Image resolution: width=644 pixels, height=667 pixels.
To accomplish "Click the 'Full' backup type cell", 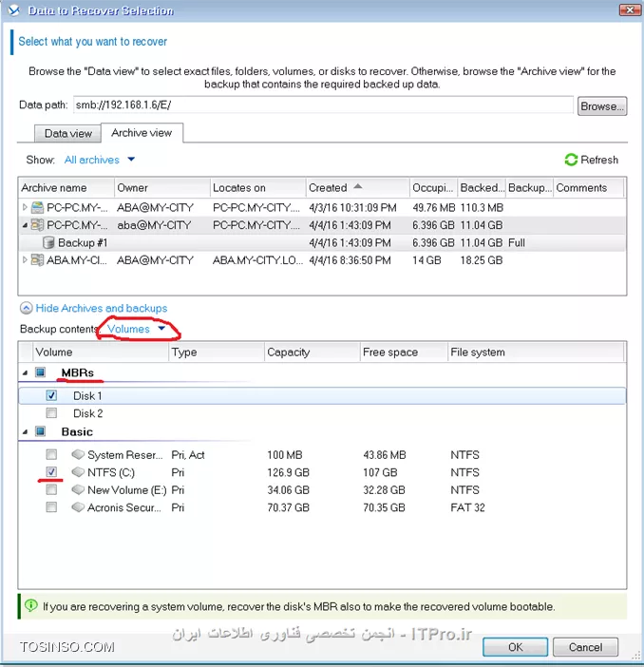I will [517, 242].
